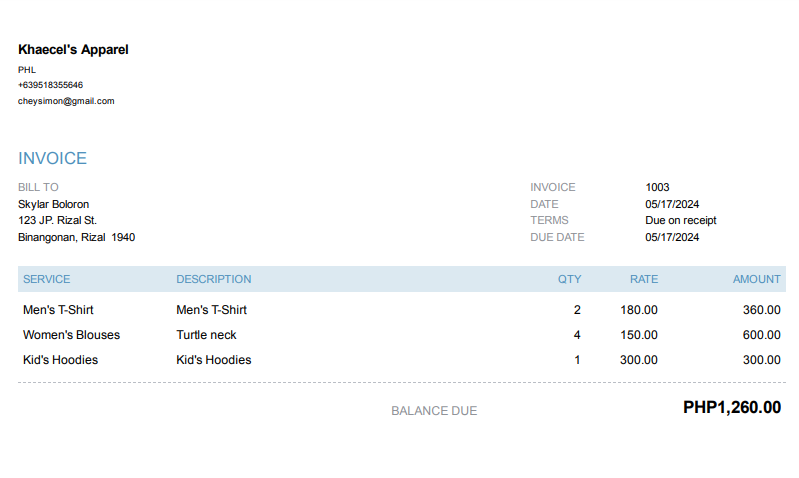Select the Women's Blouses service row
This screenshot has height=478, width=799.
[x=402, y=335]
